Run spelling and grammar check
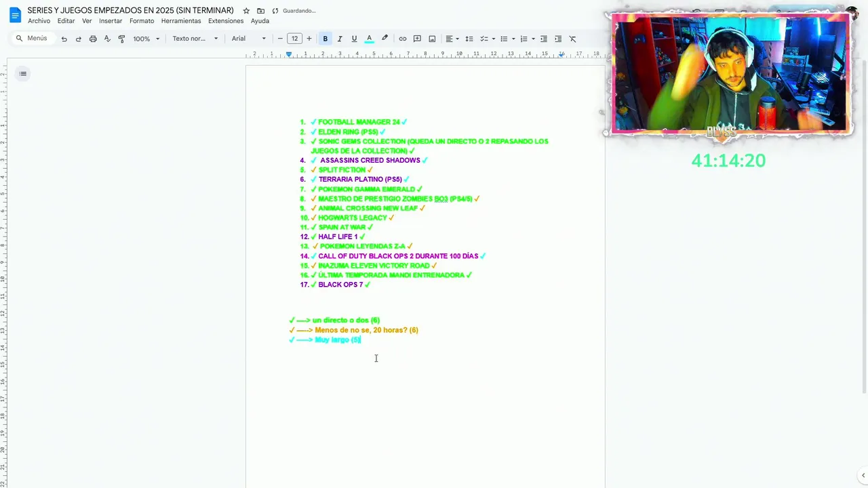The height and width of the screenshot is (488, 868). pos(107,39)
